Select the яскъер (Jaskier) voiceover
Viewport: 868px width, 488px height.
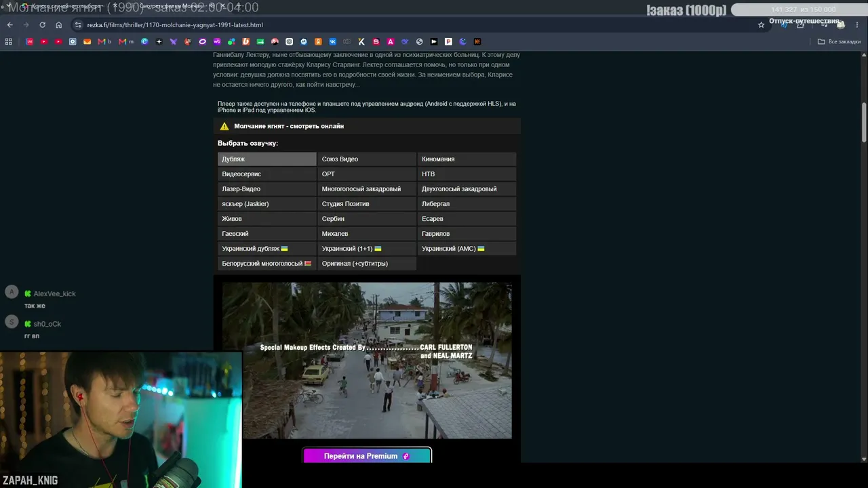pos(267,204)
